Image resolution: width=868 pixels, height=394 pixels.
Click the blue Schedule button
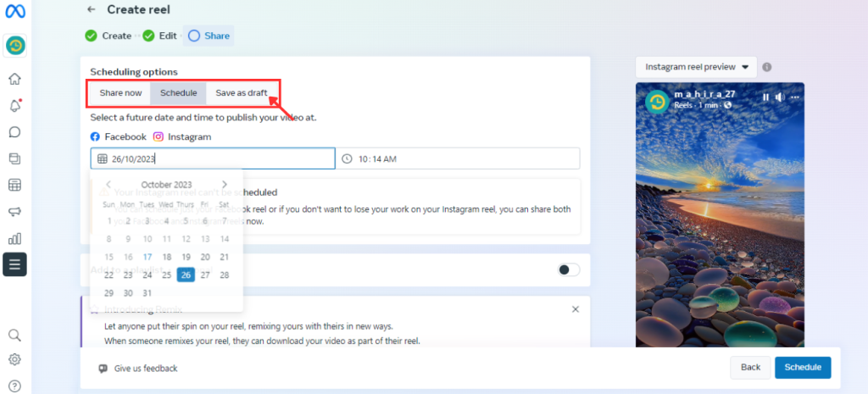tap(804, 368)
